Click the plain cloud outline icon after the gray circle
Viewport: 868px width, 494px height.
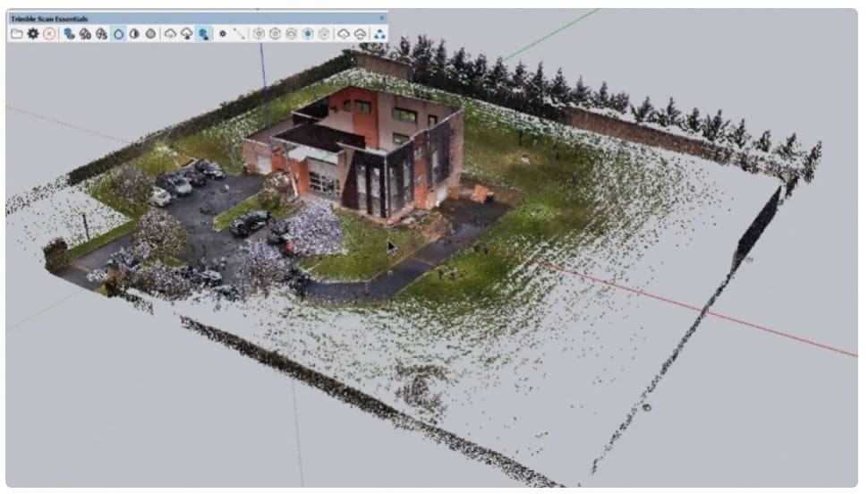[x=171, y=34]
